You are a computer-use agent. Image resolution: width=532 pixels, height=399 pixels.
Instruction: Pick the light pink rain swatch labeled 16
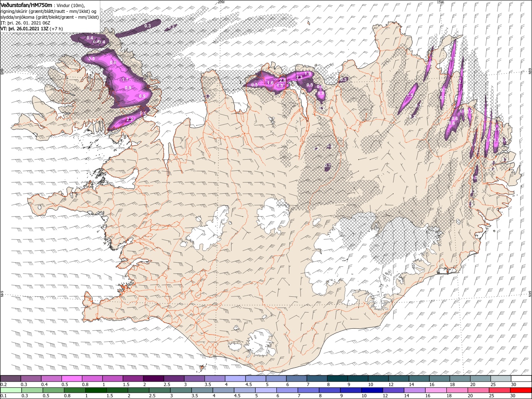click(436, 390)
